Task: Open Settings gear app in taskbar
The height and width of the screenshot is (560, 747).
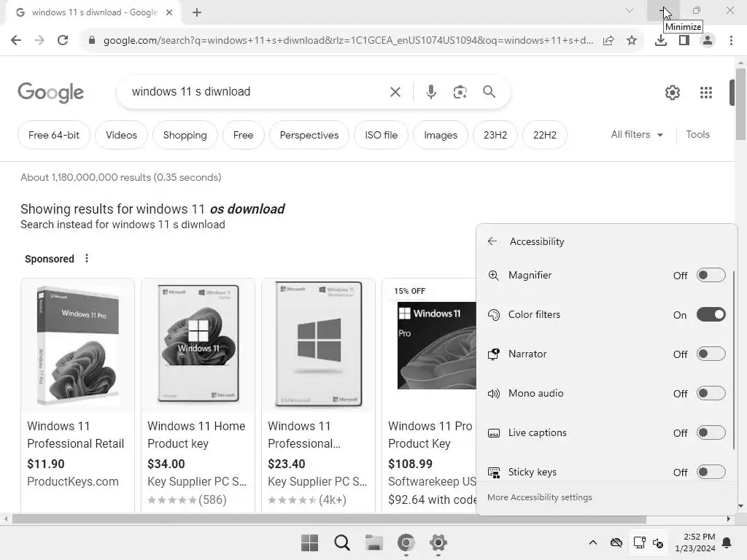Action: (438, 542)
